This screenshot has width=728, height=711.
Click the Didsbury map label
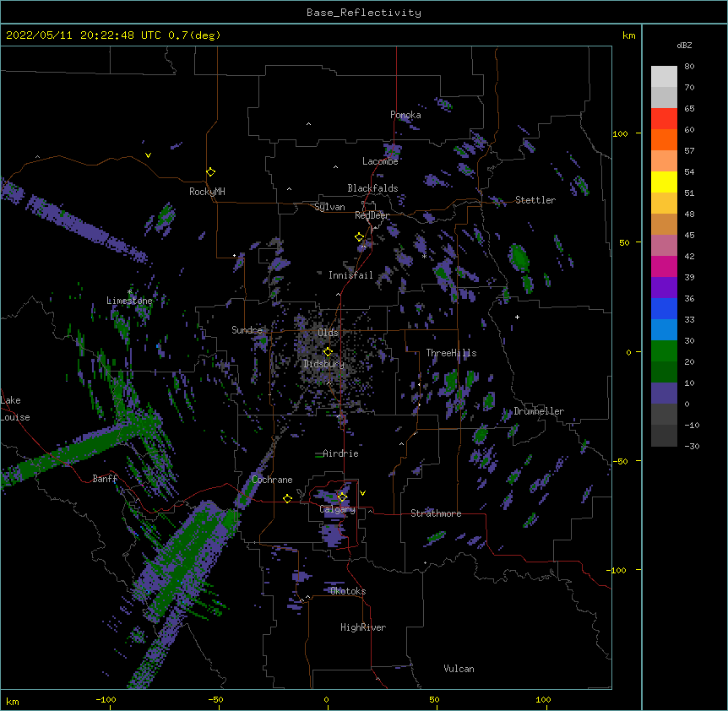(323, 364)
